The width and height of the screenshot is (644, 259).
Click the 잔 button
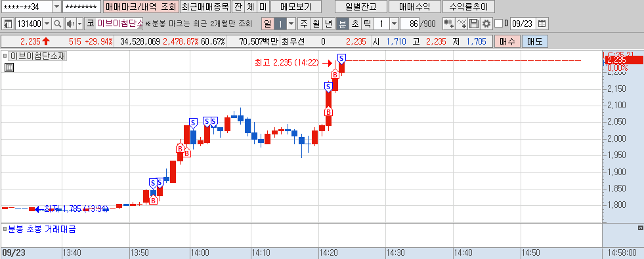tap(238, 7)
